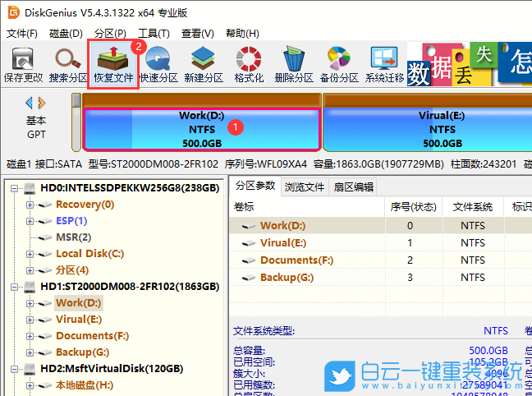Viewport: 532px width, 396px height.
Task: Expand the Documents(F:) tree node
Action: [x=30, y=336]
